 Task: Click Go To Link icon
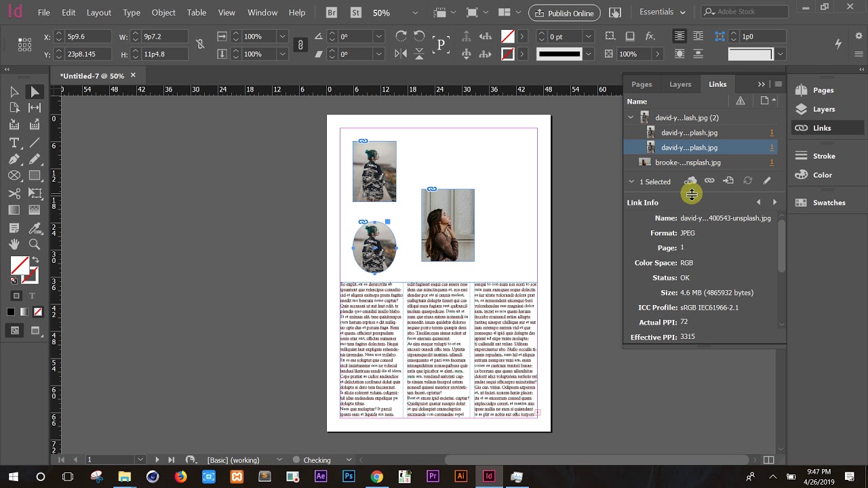pyautogui.click(x=728, y=181)
